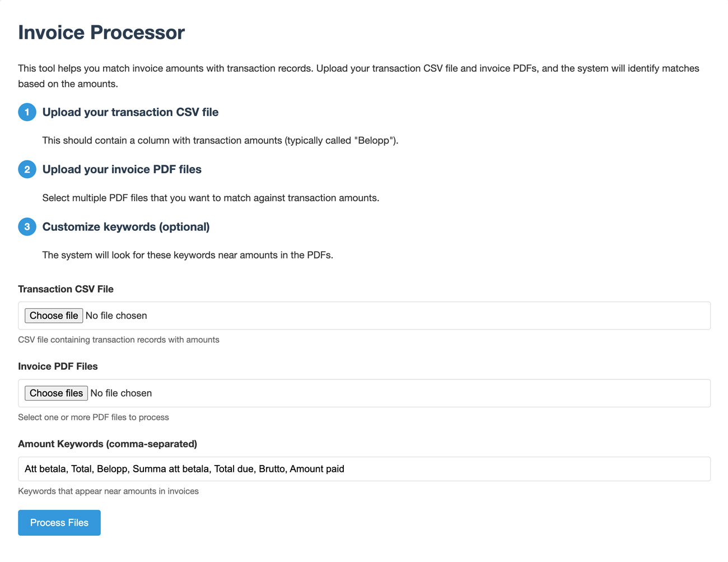The width and height of the screenshot is (728, 562).
Task: Click the Transaction CSV File label
Action: (x=66, y=289)
